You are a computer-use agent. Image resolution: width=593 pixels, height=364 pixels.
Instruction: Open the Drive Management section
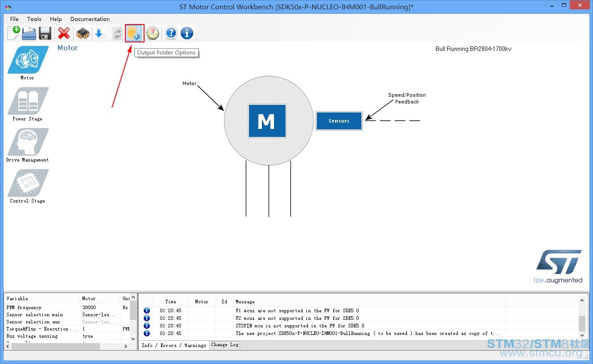[x=28, y=145]
